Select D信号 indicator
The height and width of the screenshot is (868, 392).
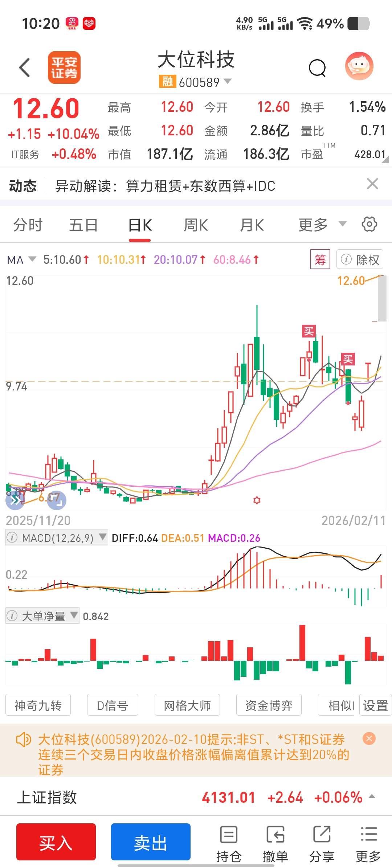click(x=113, y=705)
